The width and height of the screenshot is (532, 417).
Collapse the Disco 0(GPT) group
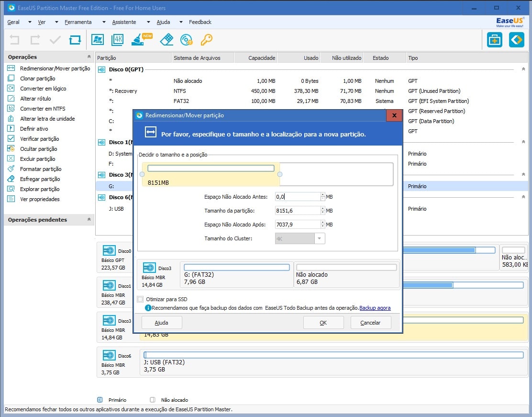pyautogui.click(x=523, y=69)
